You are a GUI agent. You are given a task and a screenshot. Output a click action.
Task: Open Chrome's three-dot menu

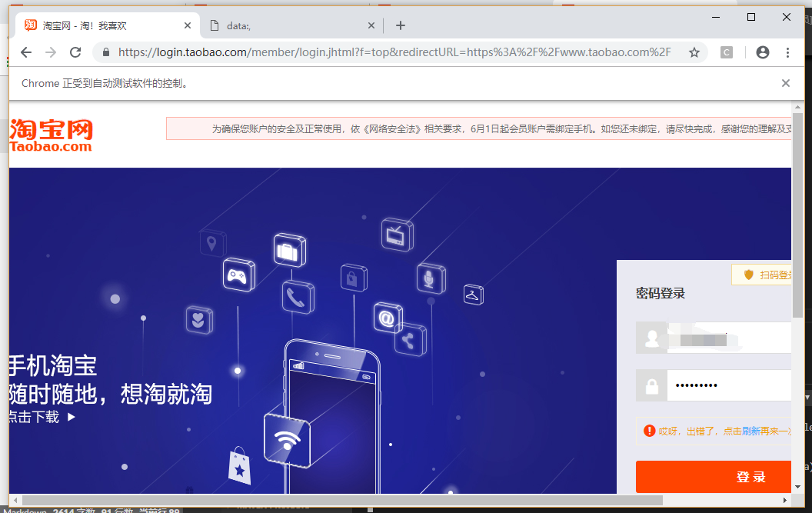pyautogui.click(x=787, y=52)
